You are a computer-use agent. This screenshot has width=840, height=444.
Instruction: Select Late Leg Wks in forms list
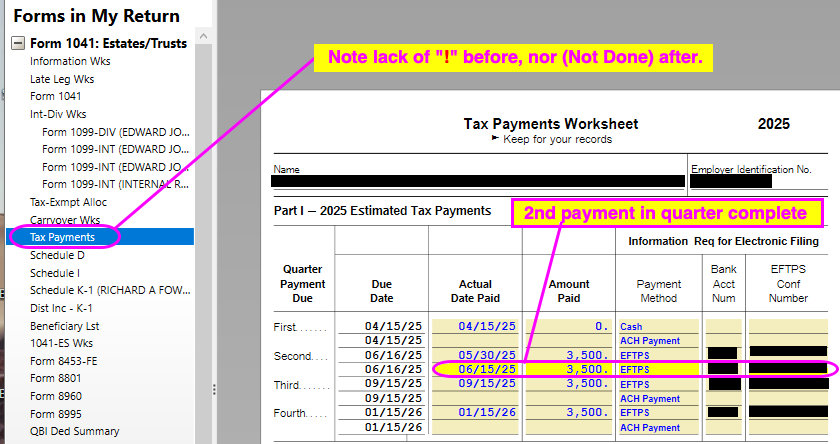[x=63, y=79]
